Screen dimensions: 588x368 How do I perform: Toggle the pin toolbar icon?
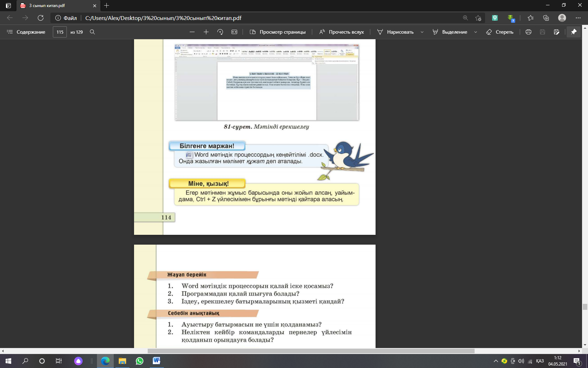574,32
